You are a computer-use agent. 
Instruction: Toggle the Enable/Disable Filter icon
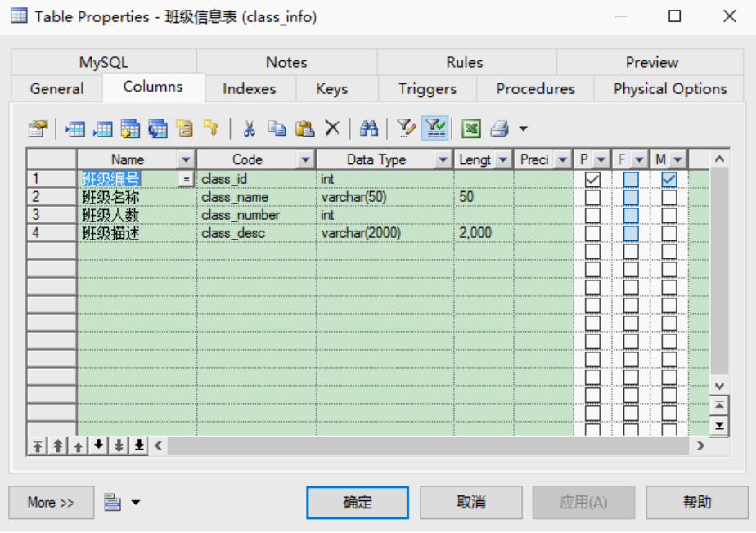click(435, 128)
